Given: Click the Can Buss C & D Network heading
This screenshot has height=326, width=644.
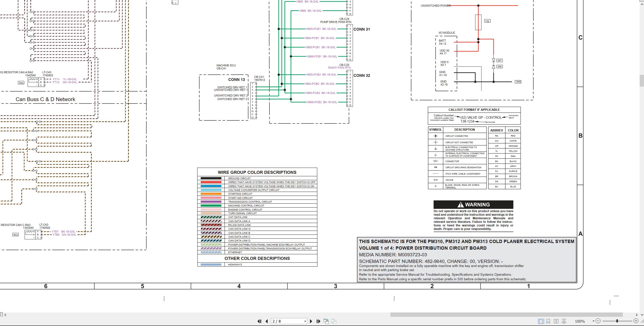Looking at the screenshot, I should 46,99.
